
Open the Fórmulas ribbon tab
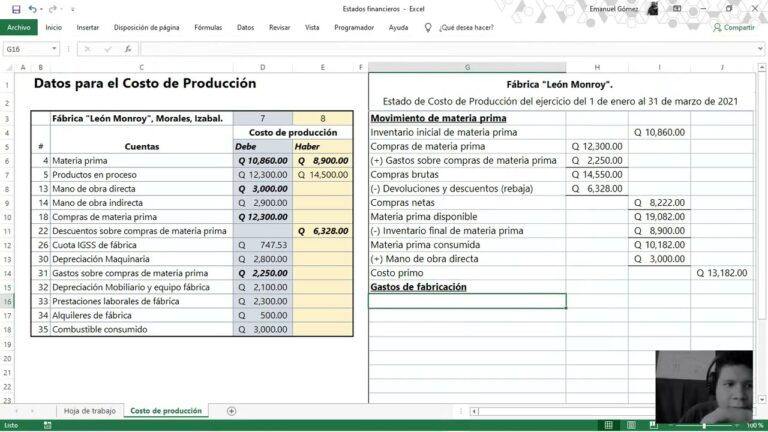click(x=208, y=28)
